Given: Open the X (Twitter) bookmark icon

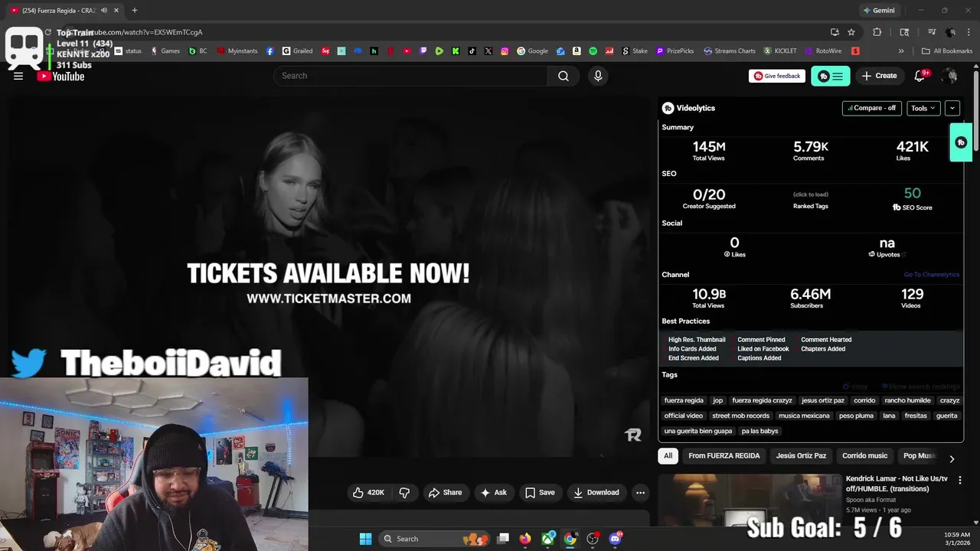Looking at the screenshot, I should pos(488,51).
